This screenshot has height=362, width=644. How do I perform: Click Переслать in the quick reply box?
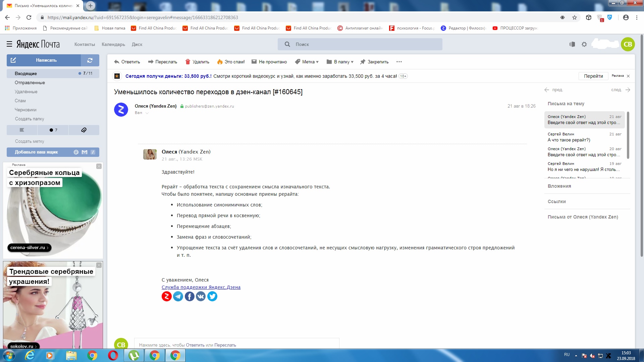pyautogui.click(x=225, y=345)
